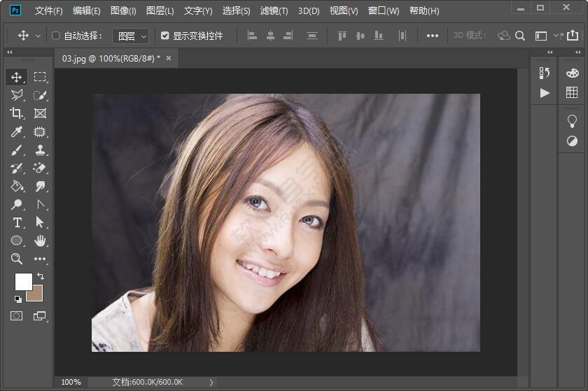The width and height of the screenshot is (588, 391).
Task: Uncheck Show Transform Controls checkbox
Action: pyautogui.click(x=164, y=36)
